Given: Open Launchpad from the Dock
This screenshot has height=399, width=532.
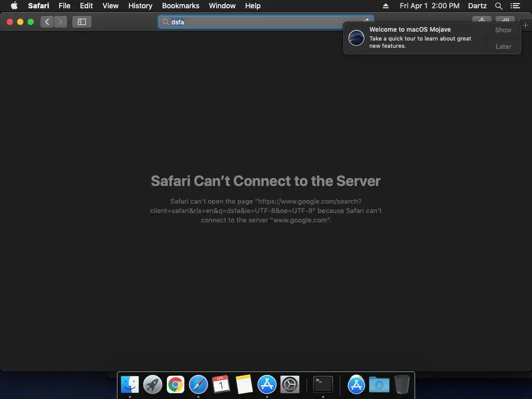Looking at the screenshot, I should [x=153, y=384].
